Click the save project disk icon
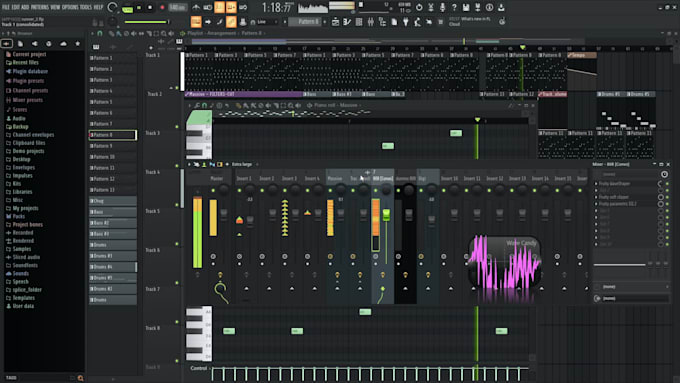This screenshot has width=680, height=383. coord(466,7)
